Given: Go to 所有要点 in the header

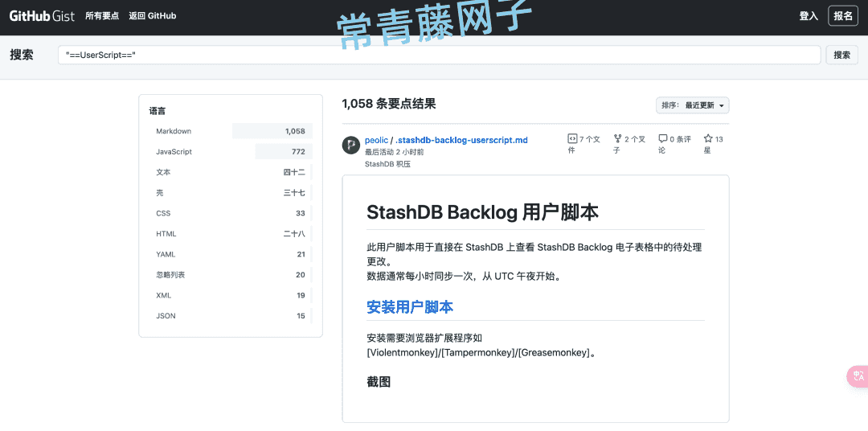Looking at the screenshot, I should [x=102, y=15].
